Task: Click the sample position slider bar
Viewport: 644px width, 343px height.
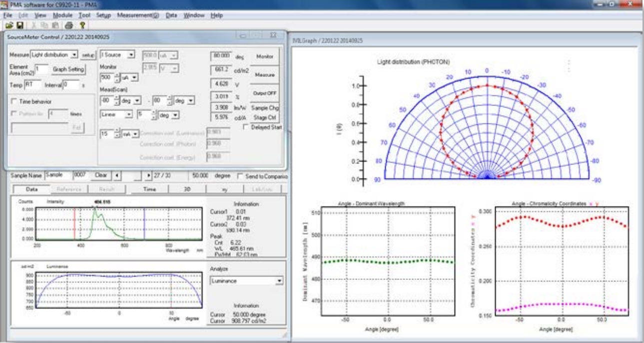Action: [x=132, y=175]
